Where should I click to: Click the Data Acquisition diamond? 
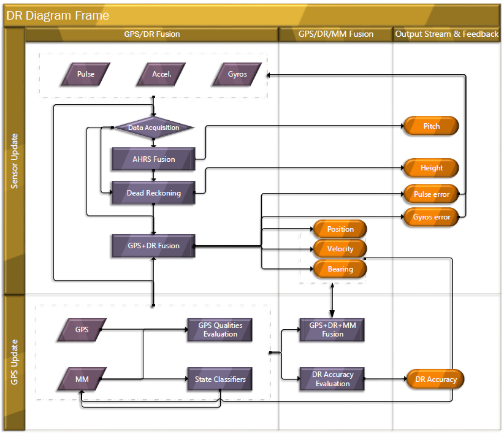[154, 128]
